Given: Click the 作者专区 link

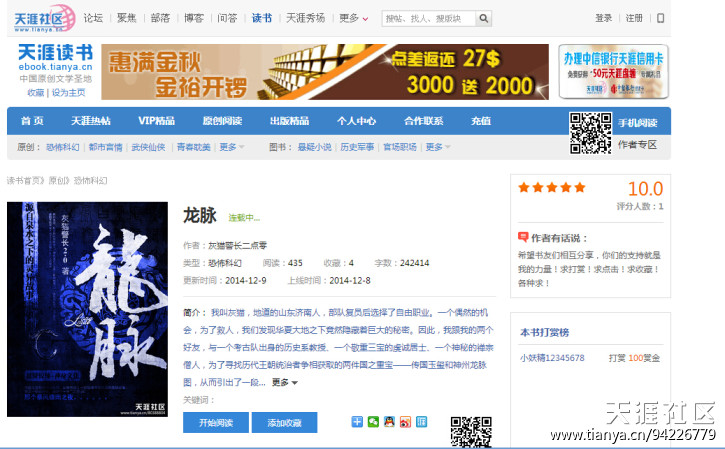Looking at the screenshot, I should click(x=638, y=145).
